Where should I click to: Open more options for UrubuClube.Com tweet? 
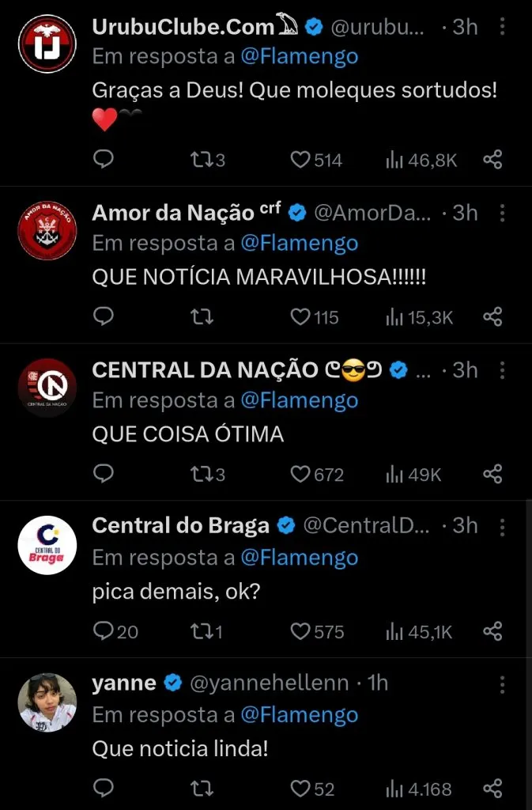[x=504, y=27]
